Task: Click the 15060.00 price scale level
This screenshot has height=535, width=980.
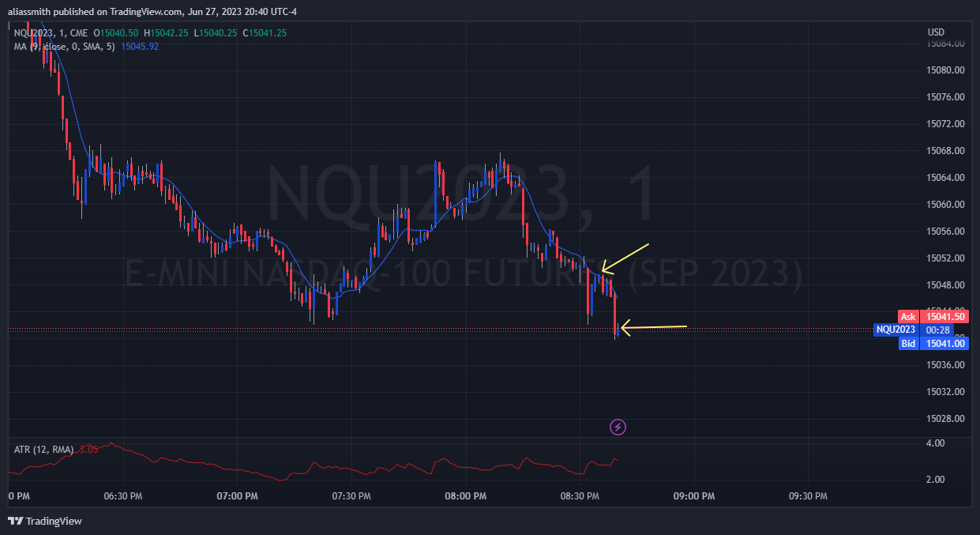Action: coord(945,204)
